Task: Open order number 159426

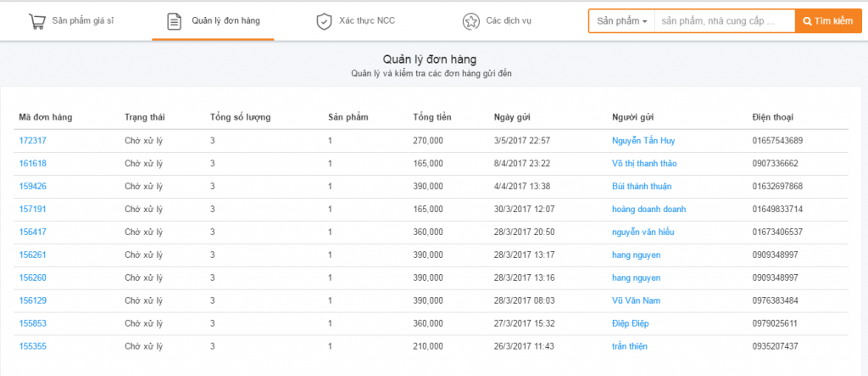Action: tap(33, 187)
